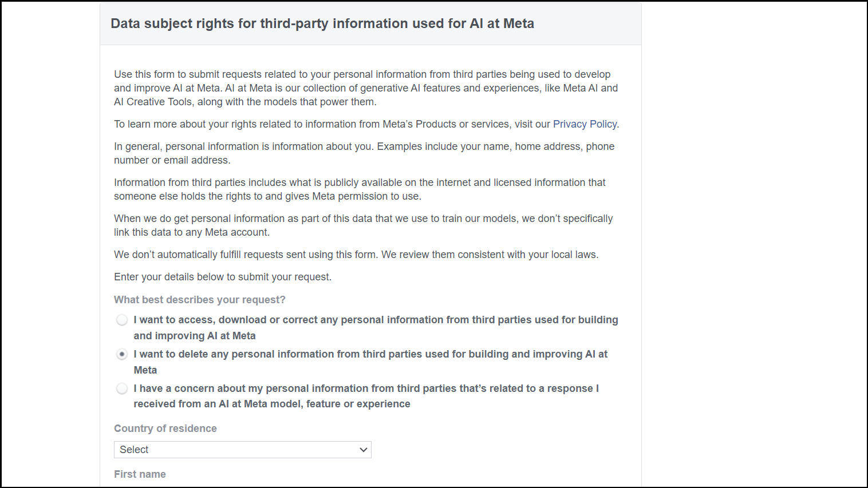Click the 'What best describes your request?' label
868x488 pixels.
pyautogui.click(x=199, y=300)
